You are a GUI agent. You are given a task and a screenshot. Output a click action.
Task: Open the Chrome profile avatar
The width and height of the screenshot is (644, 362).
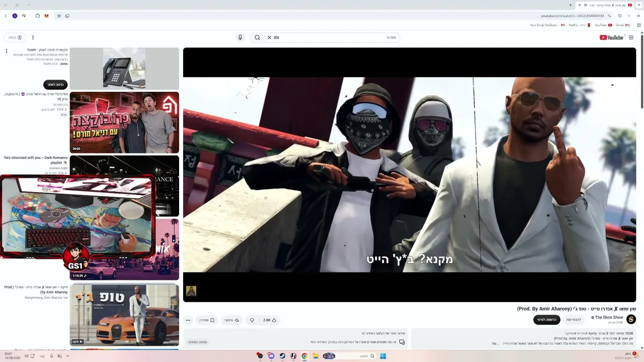point(15,16)
